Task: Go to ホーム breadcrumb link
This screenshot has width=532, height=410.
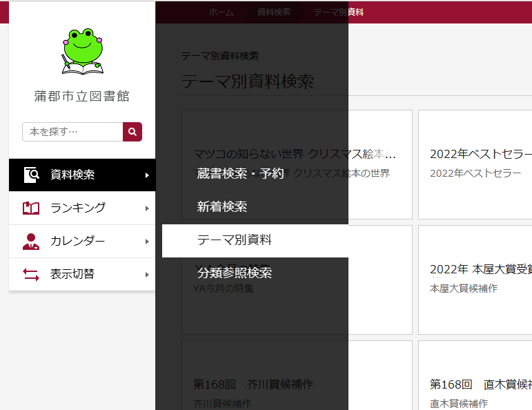Action: tap(221, 12)
